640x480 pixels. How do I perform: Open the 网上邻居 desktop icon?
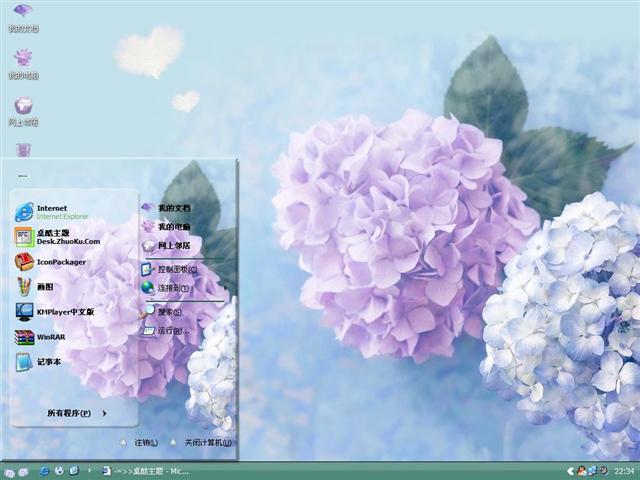pos(23,111)
